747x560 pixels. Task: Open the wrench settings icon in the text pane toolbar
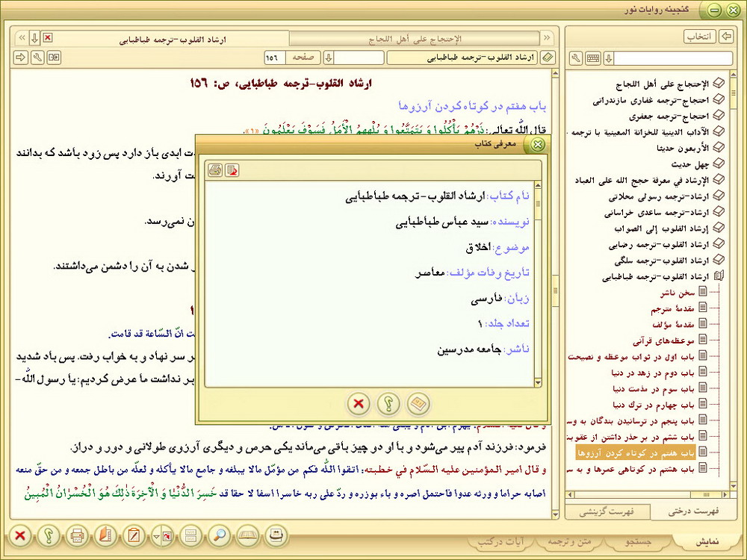tap(37, 57)
